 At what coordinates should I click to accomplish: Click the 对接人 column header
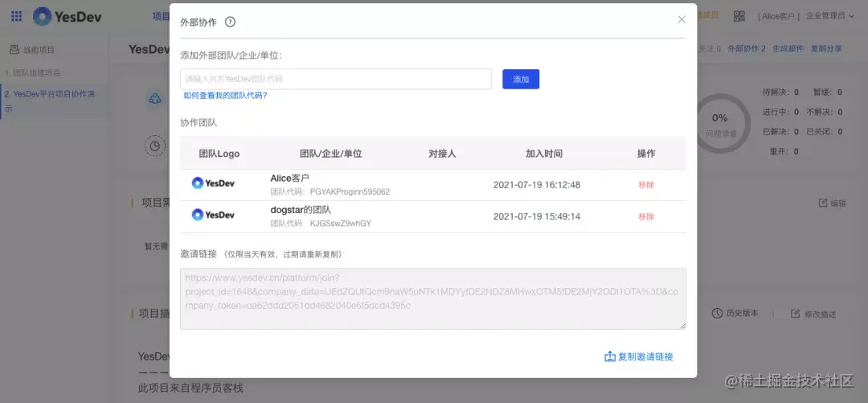[442, 154]
